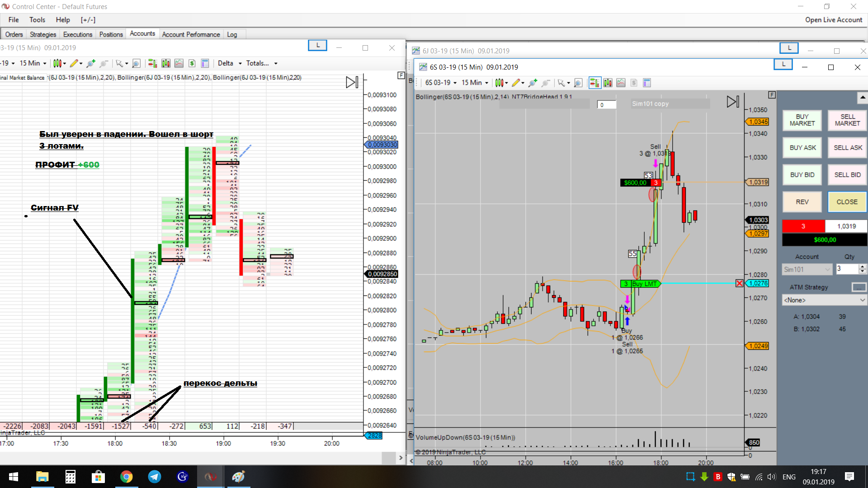Toggle Chart Trader panel in 6S chart

pos(594,83)
